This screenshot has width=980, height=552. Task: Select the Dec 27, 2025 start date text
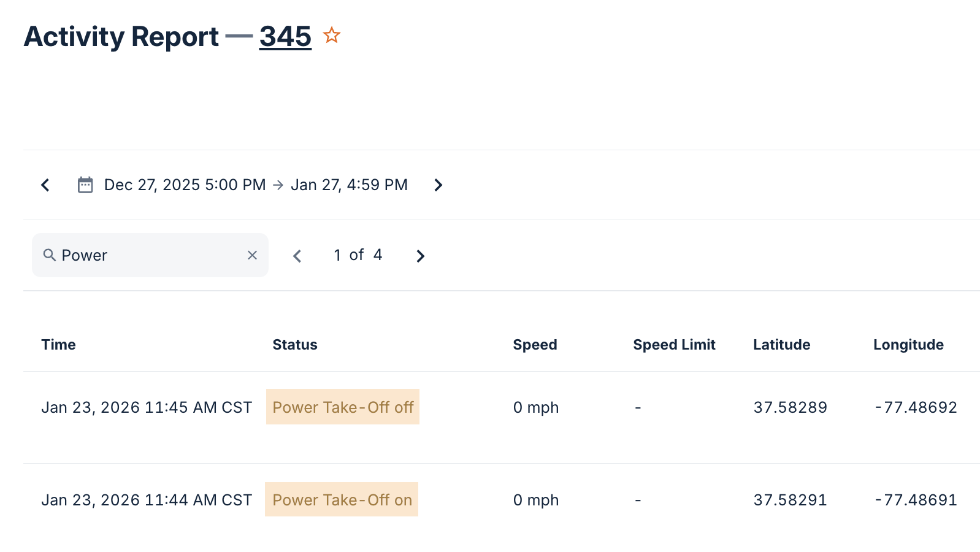click(x=184, y=184)
